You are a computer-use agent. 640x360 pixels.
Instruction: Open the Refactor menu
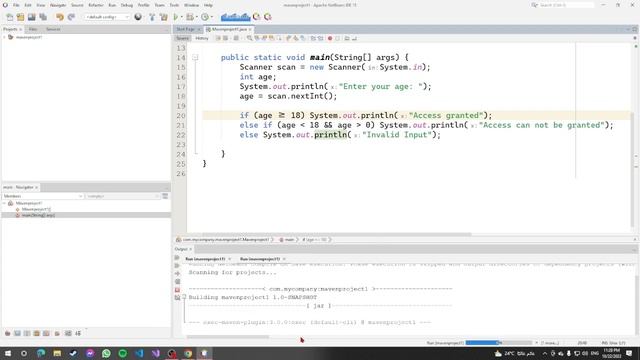[96, 5]
